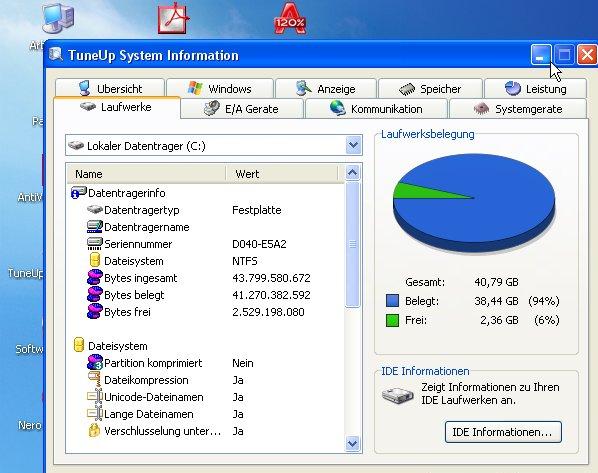Image resolution: width=598 pixels, height=473 pixels.
Task: Open the Systemgeräte tab
Action: tap(518, 109)
